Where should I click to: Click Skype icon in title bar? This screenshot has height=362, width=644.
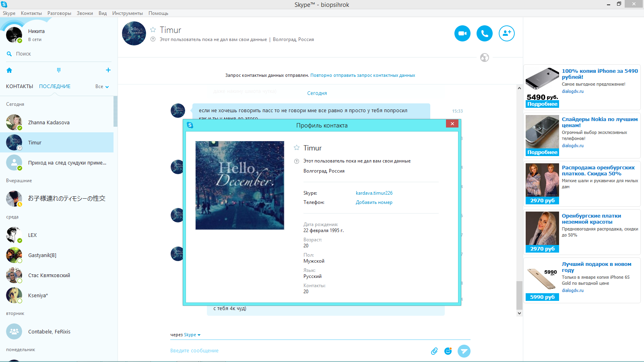[x=4, y=4]
